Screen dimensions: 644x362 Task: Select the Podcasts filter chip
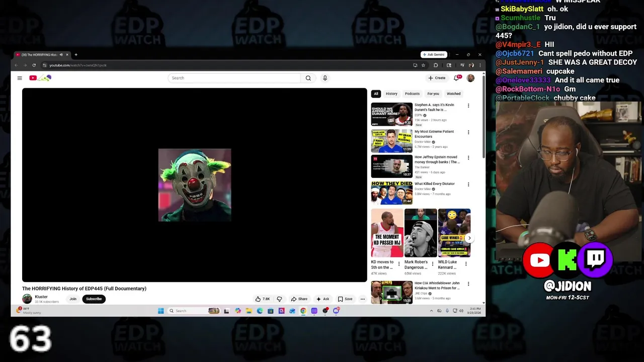[x=412, y=94]
